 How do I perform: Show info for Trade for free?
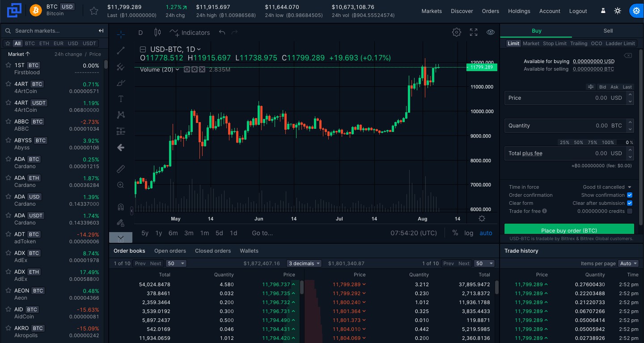(x=545, y=211)
